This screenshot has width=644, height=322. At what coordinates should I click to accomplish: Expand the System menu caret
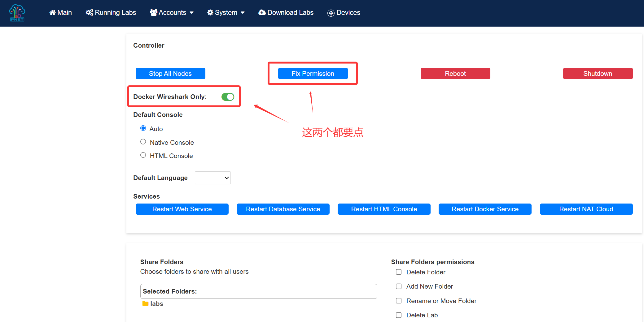click(x=243, y=13)
